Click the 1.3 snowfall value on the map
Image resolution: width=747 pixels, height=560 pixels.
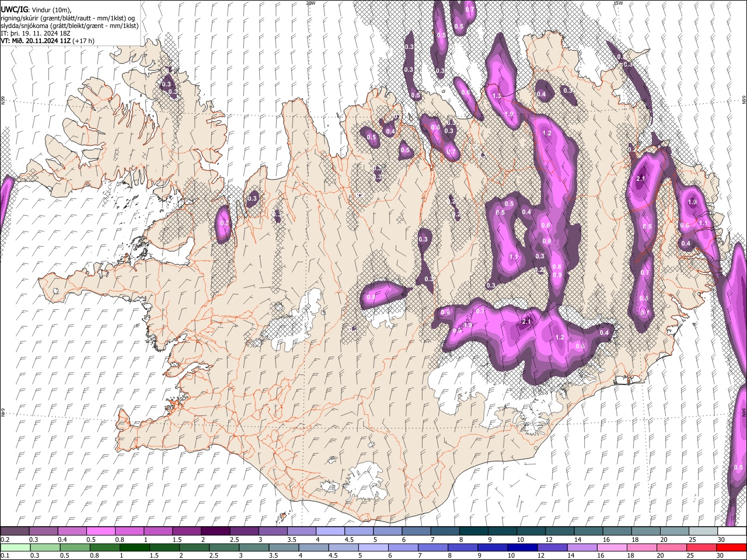coord(497,96)
